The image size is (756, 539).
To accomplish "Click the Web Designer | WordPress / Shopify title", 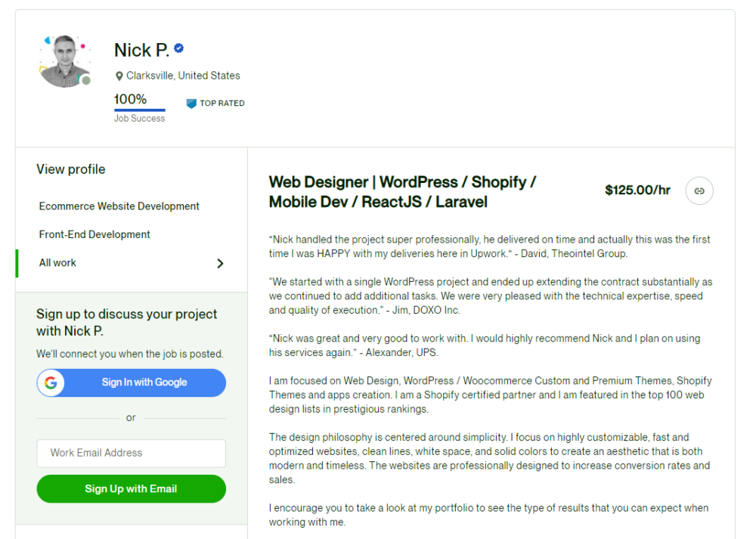I will 403,192.
